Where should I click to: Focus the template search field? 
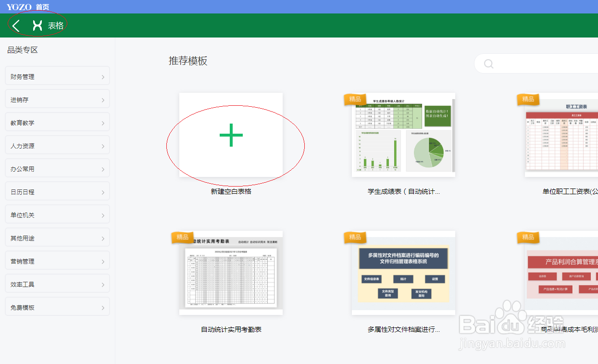coord(536,63)
